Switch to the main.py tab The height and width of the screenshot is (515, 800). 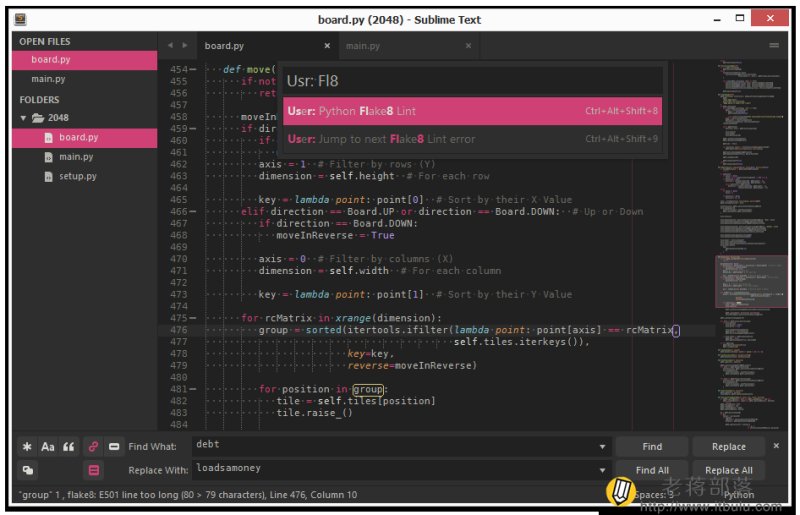pyautogui.click(x=406, y=46)
